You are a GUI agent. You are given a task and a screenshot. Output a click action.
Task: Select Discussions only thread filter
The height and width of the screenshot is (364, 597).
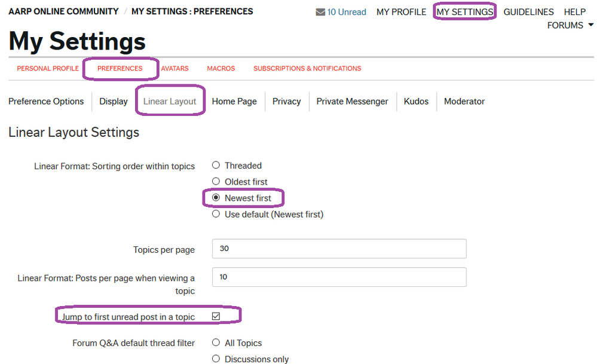[216, 359]
